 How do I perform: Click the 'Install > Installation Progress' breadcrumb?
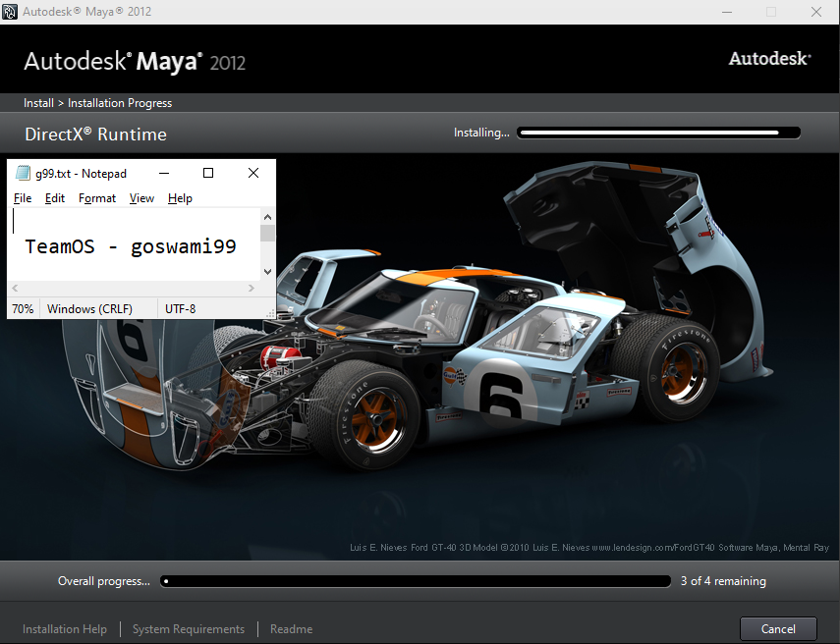tap(97, 103)
